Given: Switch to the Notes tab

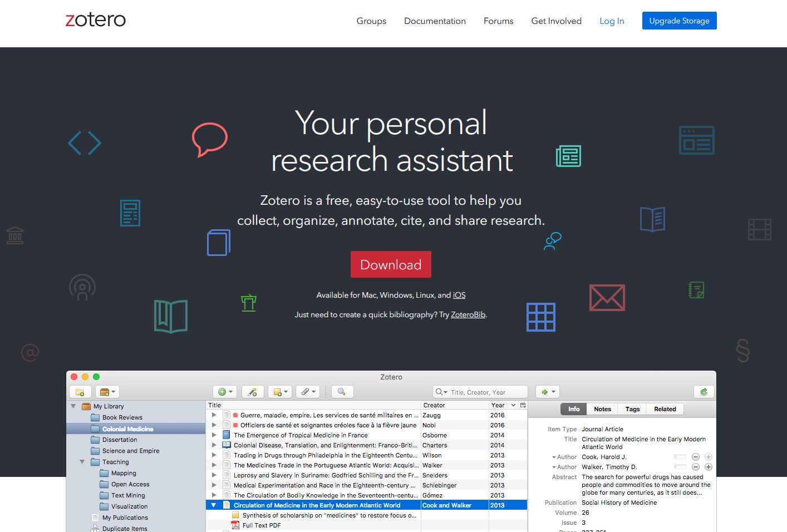Looking at the screenshot, I should click(x=602, y=408).
